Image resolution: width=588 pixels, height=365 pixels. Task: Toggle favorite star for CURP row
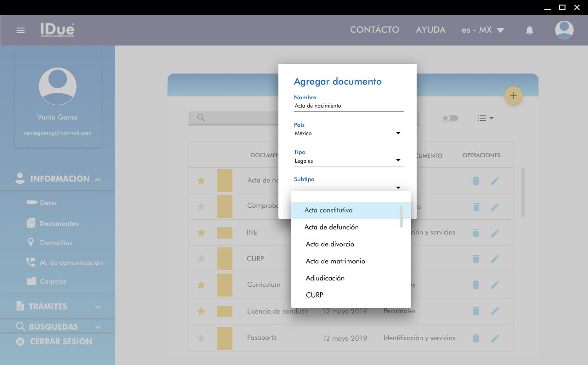click(201, 259)
